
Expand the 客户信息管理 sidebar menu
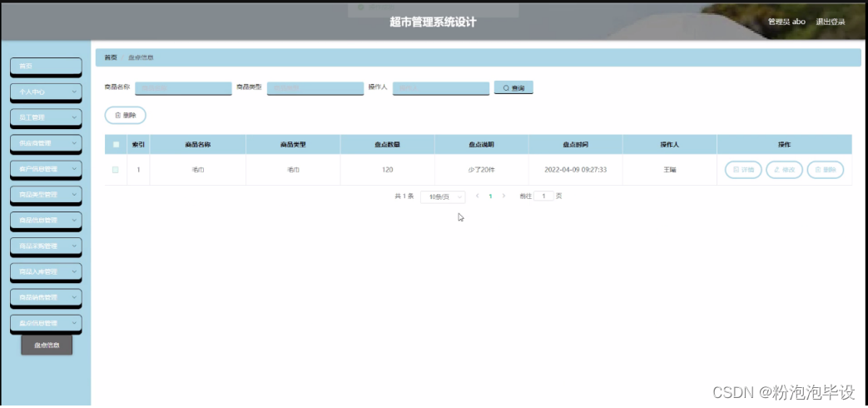(x=46, y=169)
